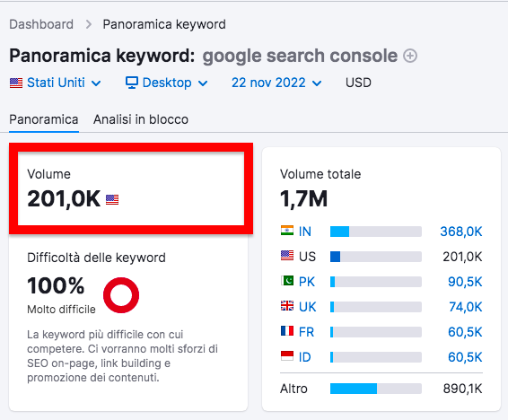Expand country list via Stati Uniti chevron
The image size is (508, 420).
[96, 83]
